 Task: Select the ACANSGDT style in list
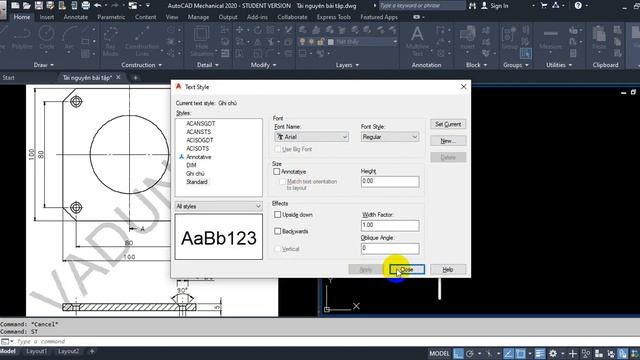tap(200, 123)
